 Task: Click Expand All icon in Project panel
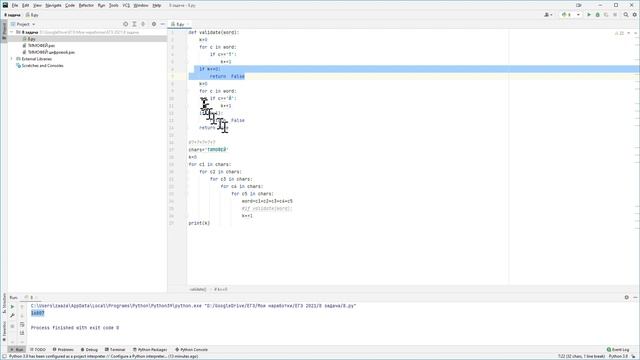point(134,24)
